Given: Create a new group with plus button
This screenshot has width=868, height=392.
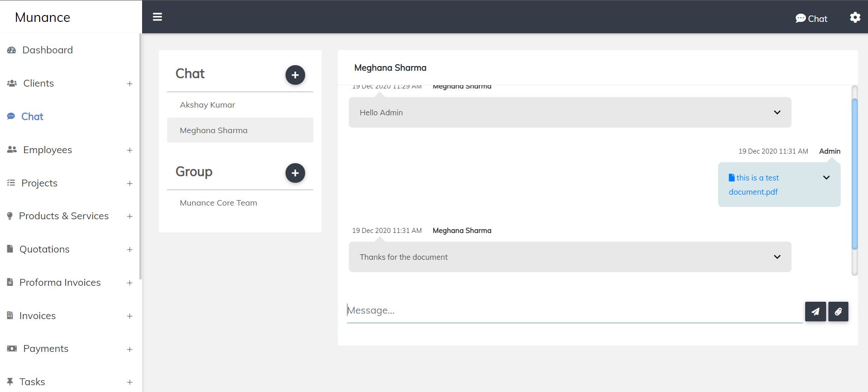Looking at the screenshot, I should 295,173.
